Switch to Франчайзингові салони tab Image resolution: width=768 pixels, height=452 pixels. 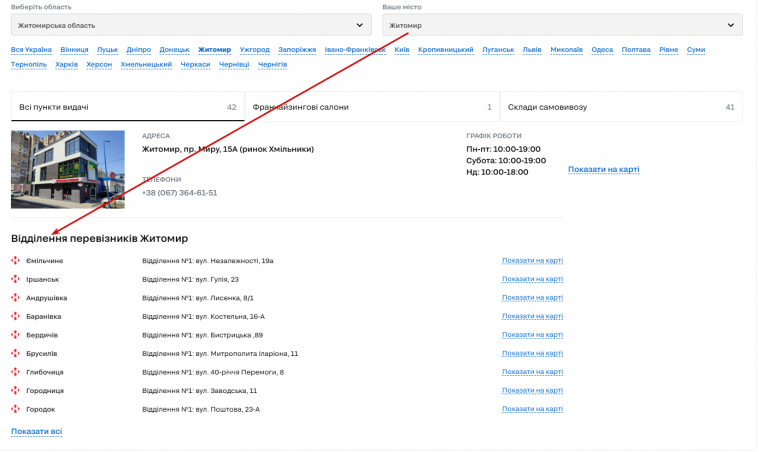(372, 107)
